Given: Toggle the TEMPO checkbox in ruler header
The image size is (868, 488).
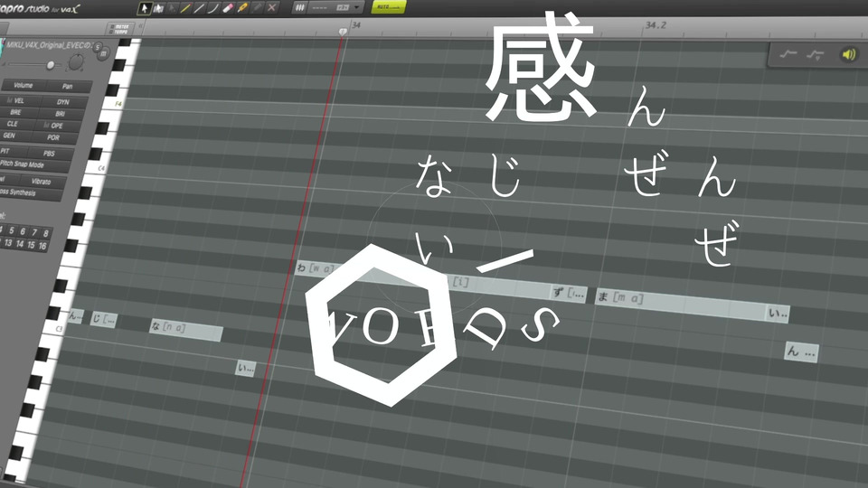Looking at the screenshot, I should 111,32.
